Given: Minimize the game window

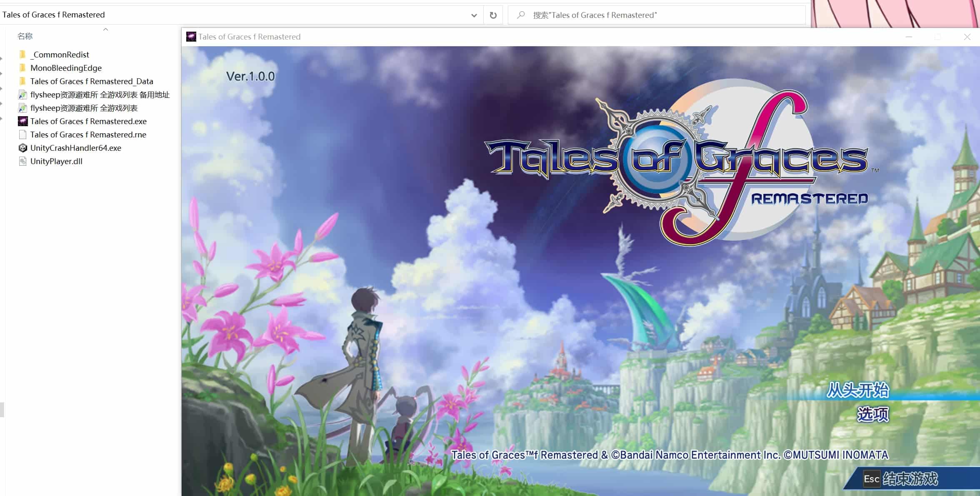Looking at the screenshot, I should coord(909,37).
